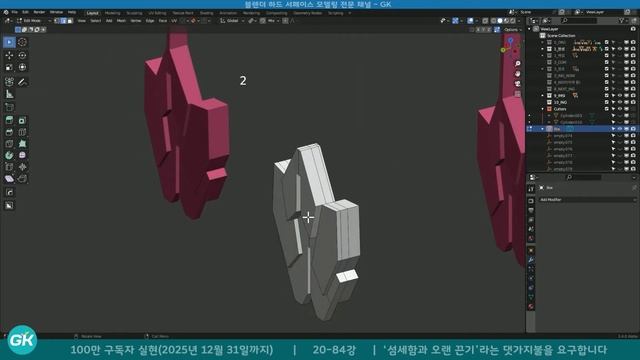The height and width of the screenshot is (360, 640).
Task: Activate the Add Cube tool
Action: click(9, 107)
